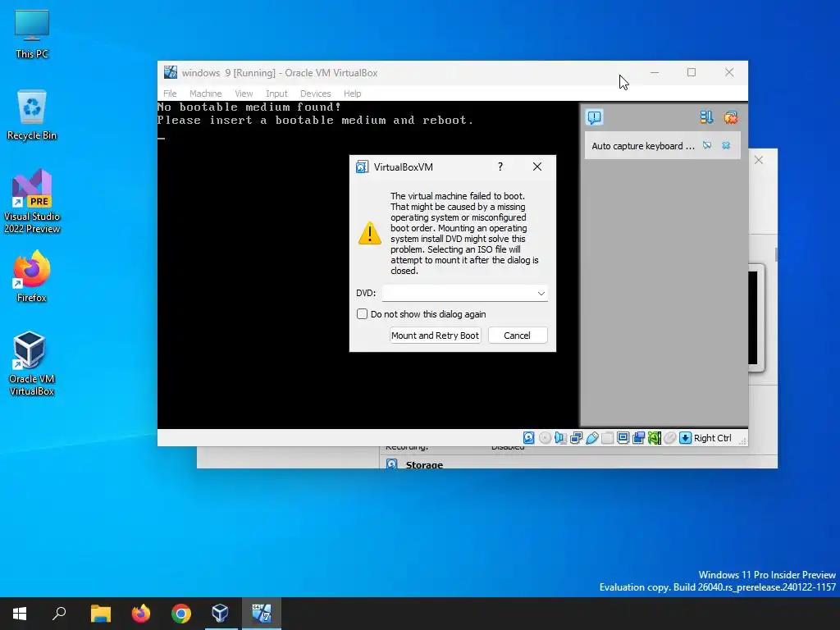Switch to VirtualBox Manager taskbar button
Screen dimensions: 840x630
[x=221, y=614]
